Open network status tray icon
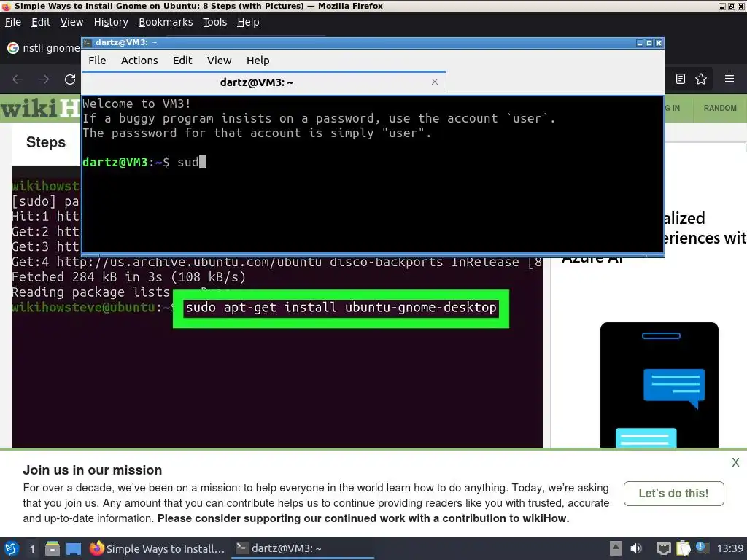The image size is (747, 560). 663,548
